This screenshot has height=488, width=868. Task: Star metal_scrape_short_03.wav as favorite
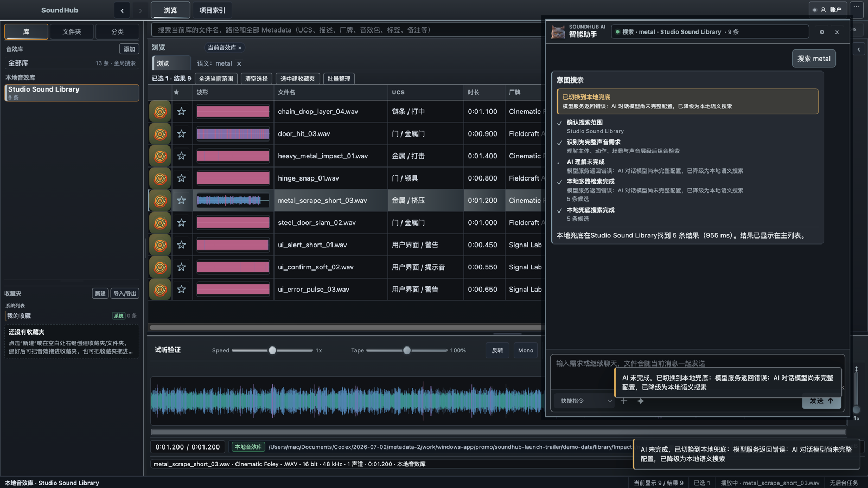(x=182, y=201)
